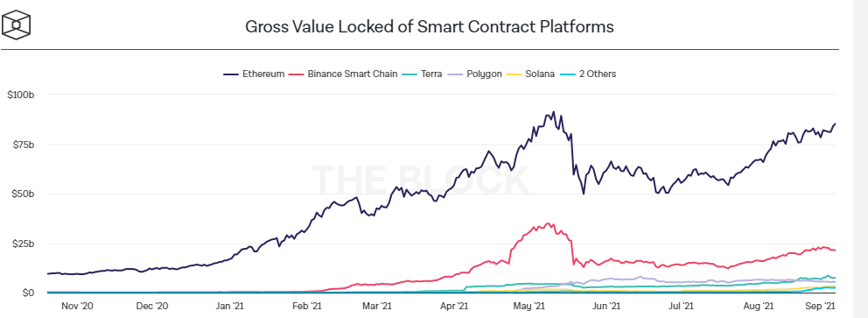868x318 pixels.
Task: Click the $50b y-axis label
Action: pos(23,194)
